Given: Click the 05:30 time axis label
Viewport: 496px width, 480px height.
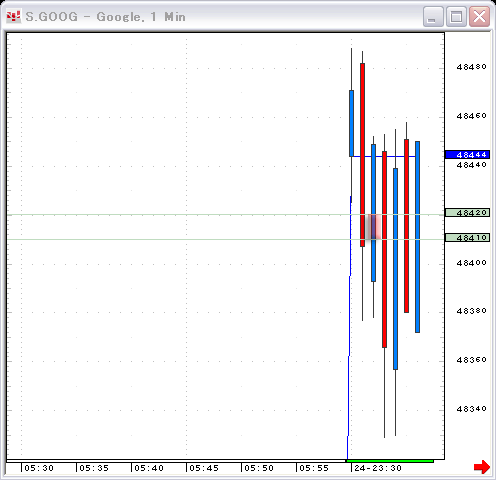Looking at the screenshot, I should [39, 468].
